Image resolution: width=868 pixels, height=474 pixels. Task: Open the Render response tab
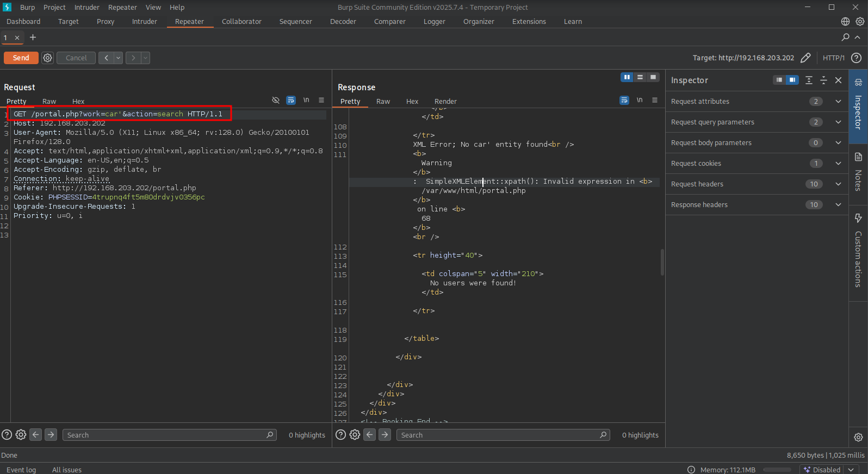pos(445,102)
